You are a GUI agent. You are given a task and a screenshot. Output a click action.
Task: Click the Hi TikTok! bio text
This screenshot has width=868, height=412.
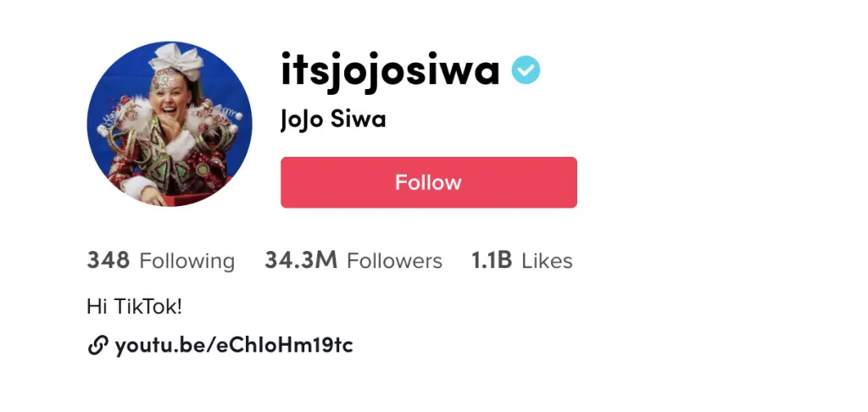pyautogui.click(x=135, y=306)
